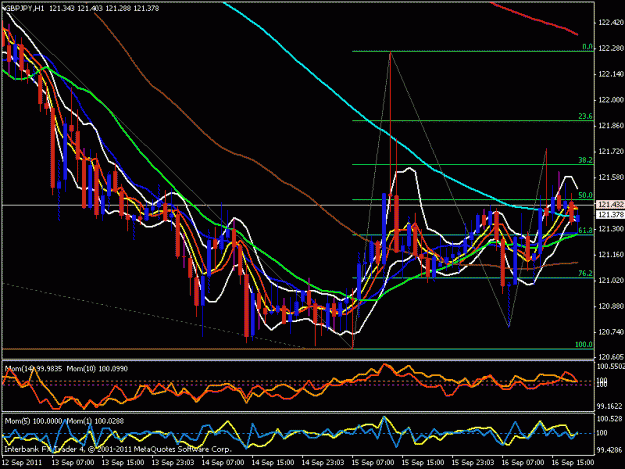Select the 120.740 price axis label

pos(610,332)
